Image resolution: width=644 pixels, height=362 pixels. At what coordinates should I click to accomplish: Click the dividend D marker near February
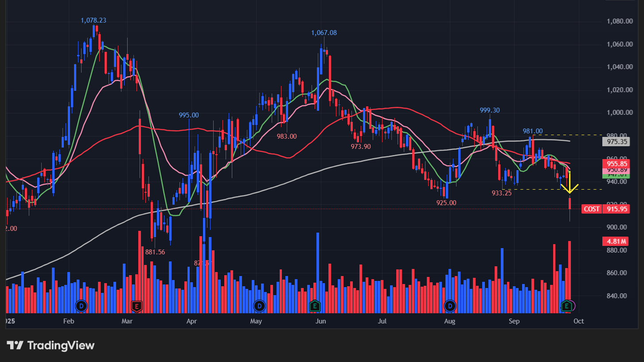coord(81,306)
